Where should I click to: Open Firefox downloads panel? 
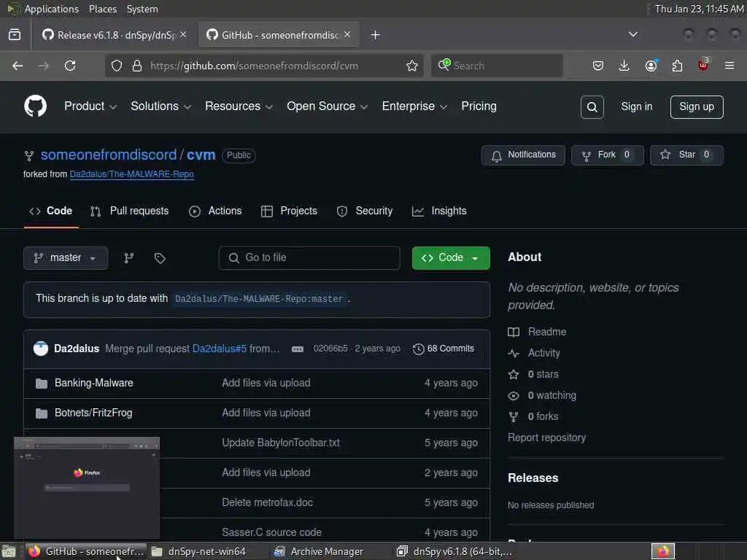click(x=624, y=66)
